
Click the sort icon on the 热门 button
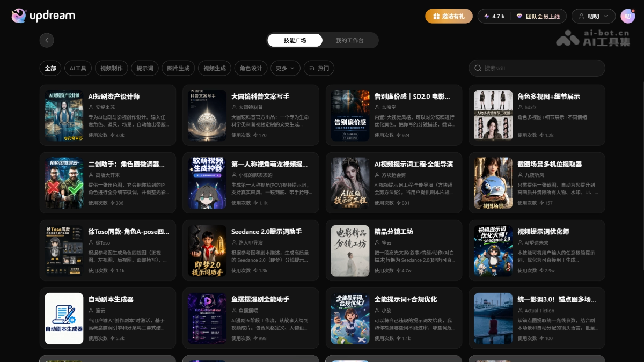click(311, 68)
